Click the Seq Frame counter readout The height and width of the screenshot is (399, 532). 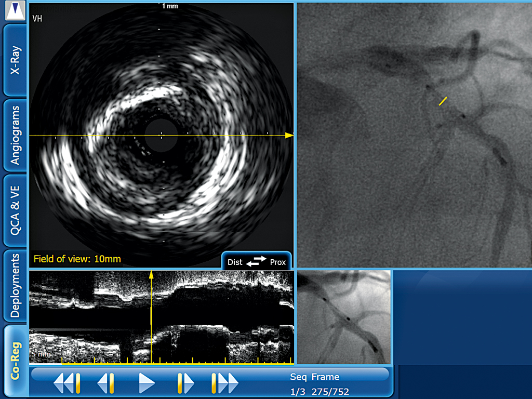319,384
